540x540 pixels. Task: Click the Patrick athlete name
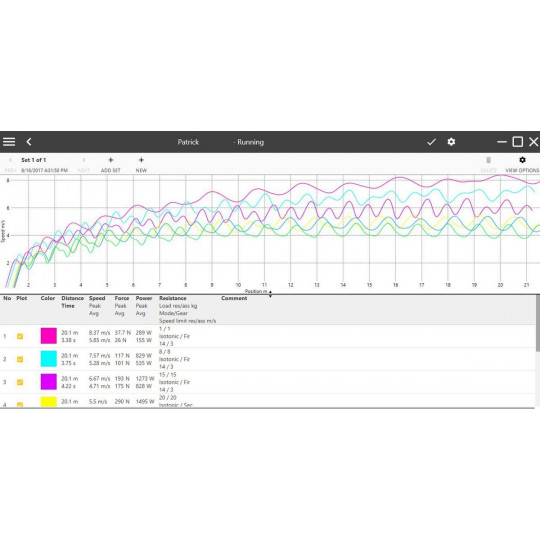(188, 142)
